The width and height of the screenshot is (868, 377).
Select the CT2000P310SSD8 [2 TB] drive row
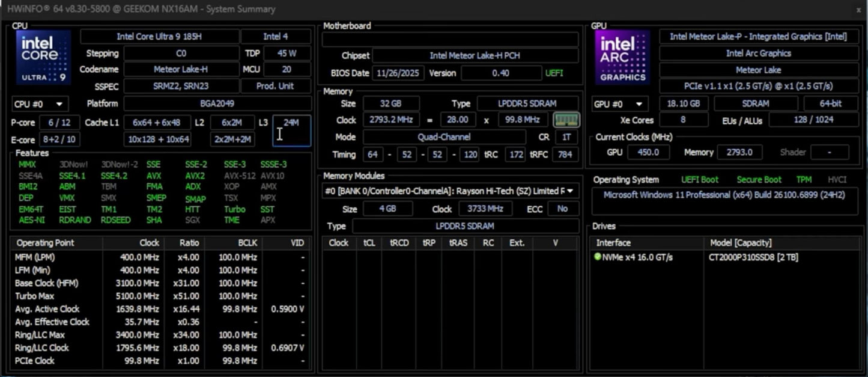click(x=726, y=257)
